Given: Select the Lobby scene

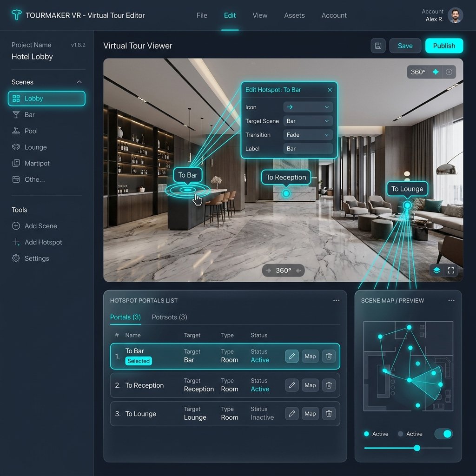Looking at the screenshot, I should tap(46, 99).
